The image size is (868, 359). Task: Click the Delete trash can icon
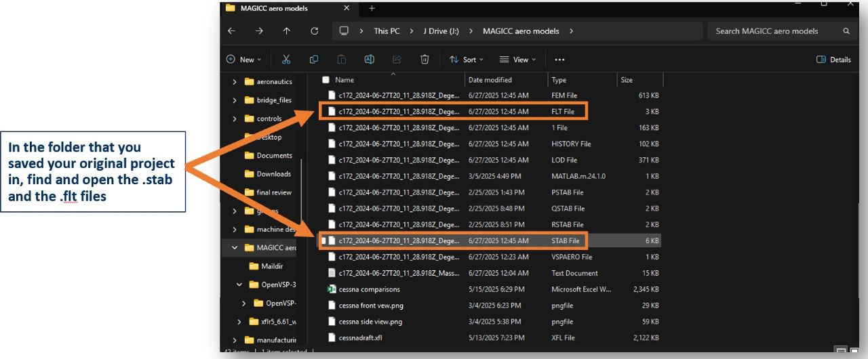click(425, 60)
